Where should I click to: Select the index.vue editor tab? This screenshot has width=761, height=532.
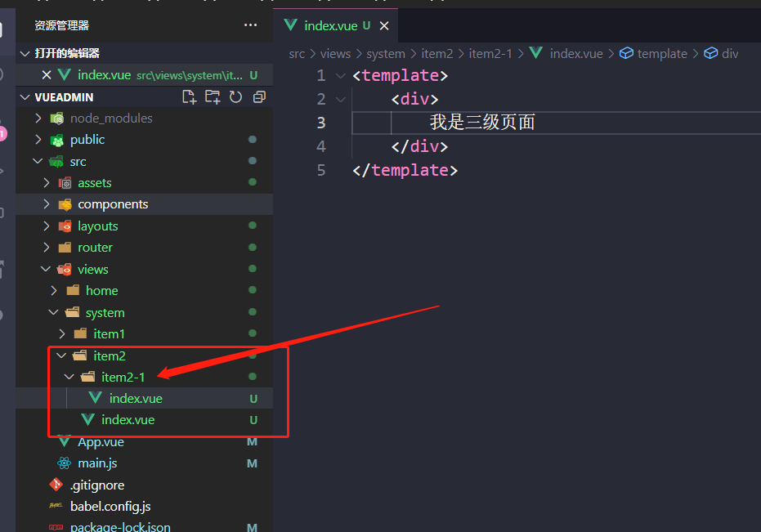point(335,25)
